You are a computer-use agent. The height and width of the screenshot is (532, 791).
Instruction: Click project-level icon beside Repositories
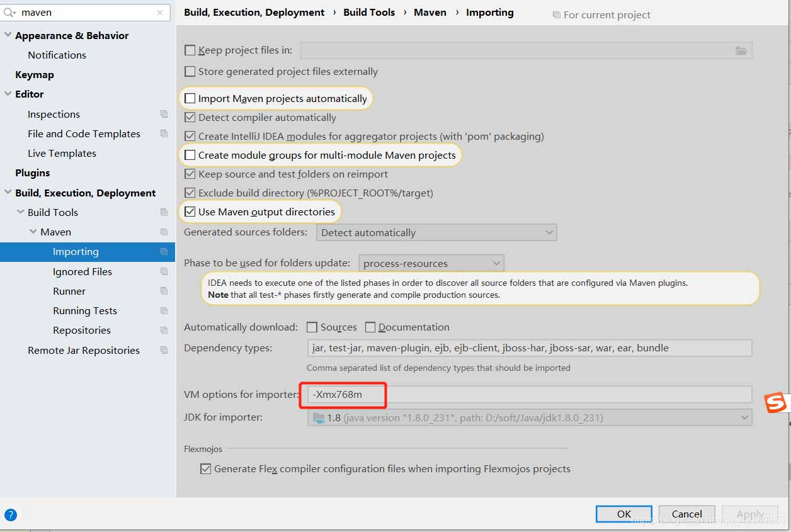click(x=164, y=330)
